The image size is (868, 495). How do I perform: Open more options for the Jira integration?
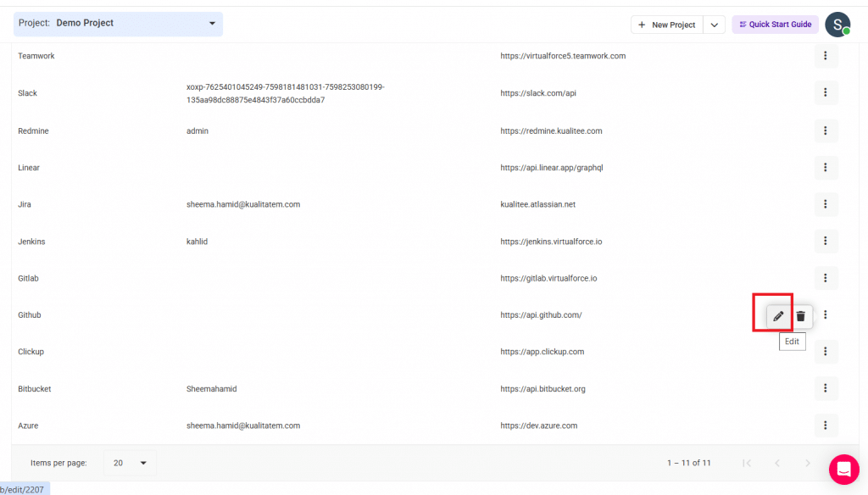click(x=826, y=204)
